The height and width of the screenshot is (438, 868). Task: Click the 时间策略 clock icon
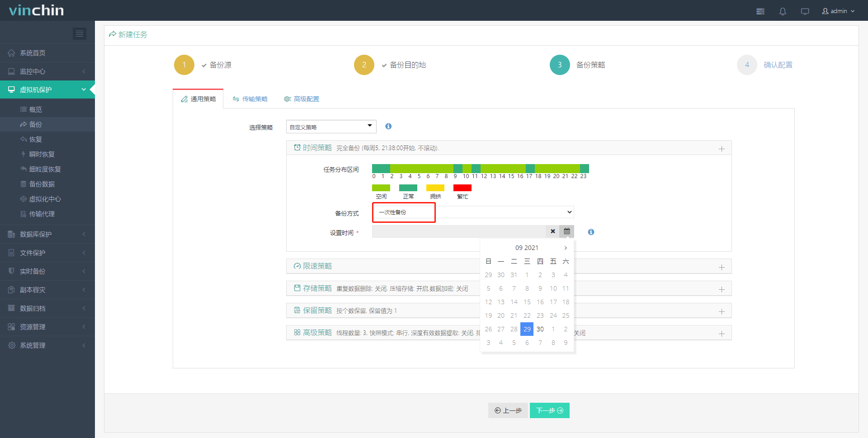[297, 147]
